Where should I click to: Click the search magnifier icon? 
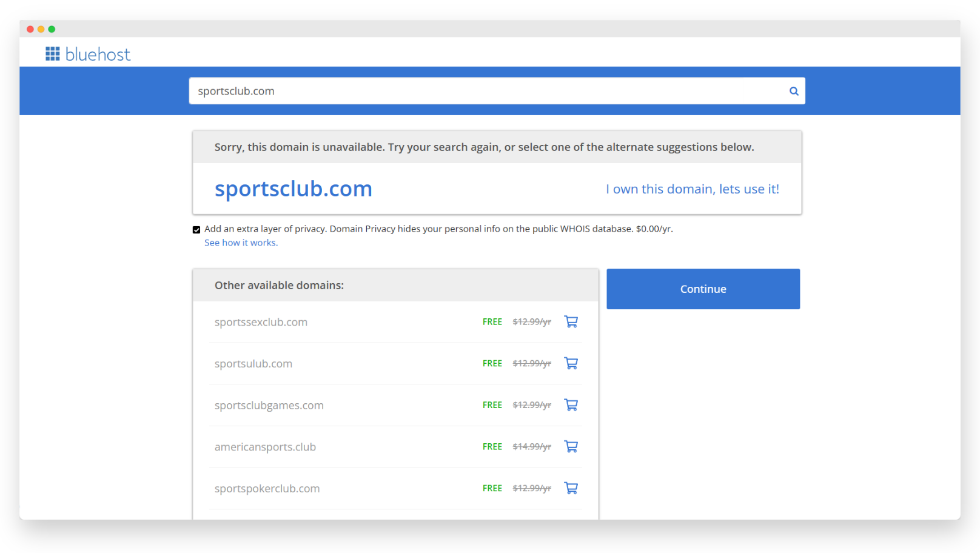click(793, 91)
